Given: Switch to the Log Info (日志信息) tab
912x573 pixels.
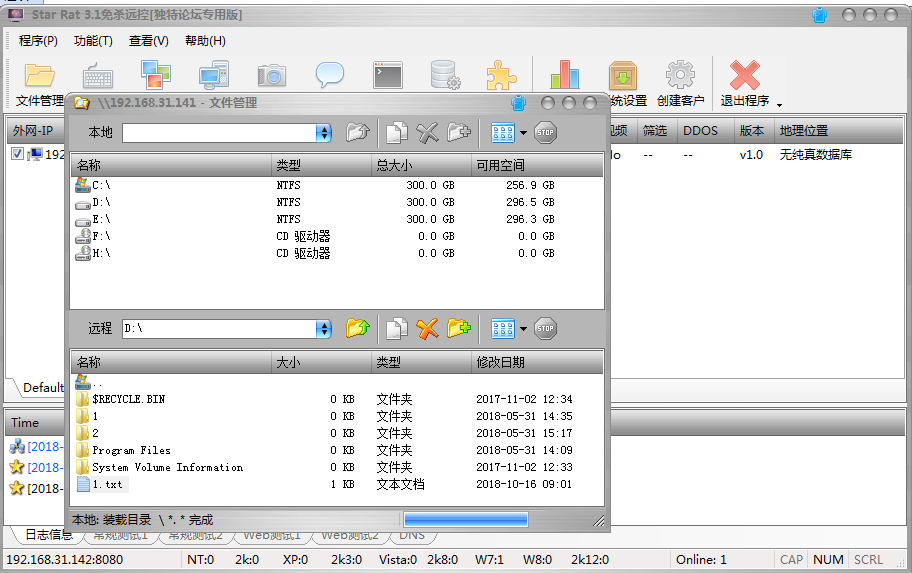Looking at the screenshot, I should pos(49,535).
